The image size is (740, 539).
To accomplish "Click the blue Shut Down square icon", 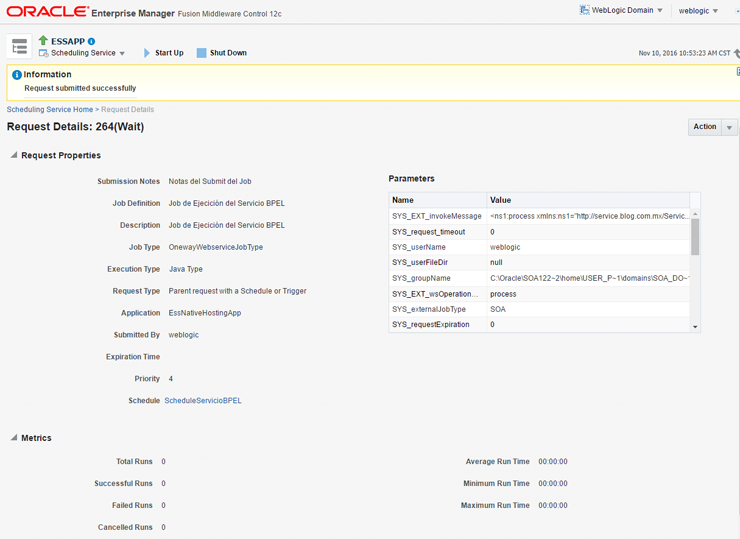I will 201,53.
